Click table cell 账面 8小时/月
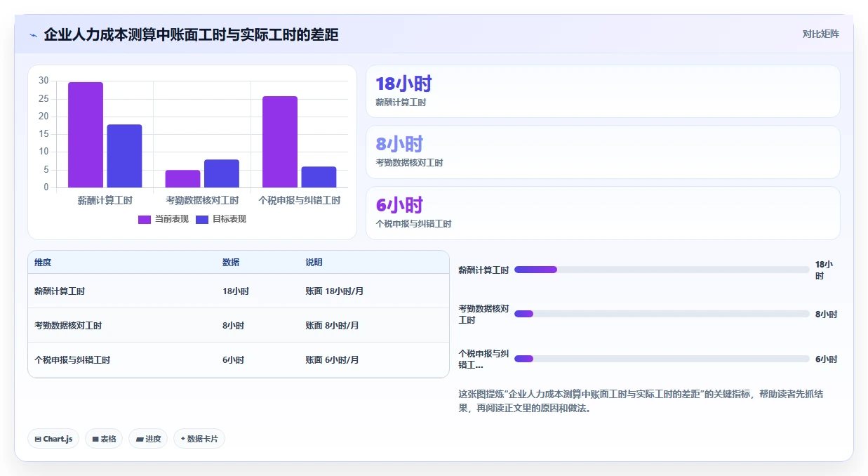 point(332,325)
